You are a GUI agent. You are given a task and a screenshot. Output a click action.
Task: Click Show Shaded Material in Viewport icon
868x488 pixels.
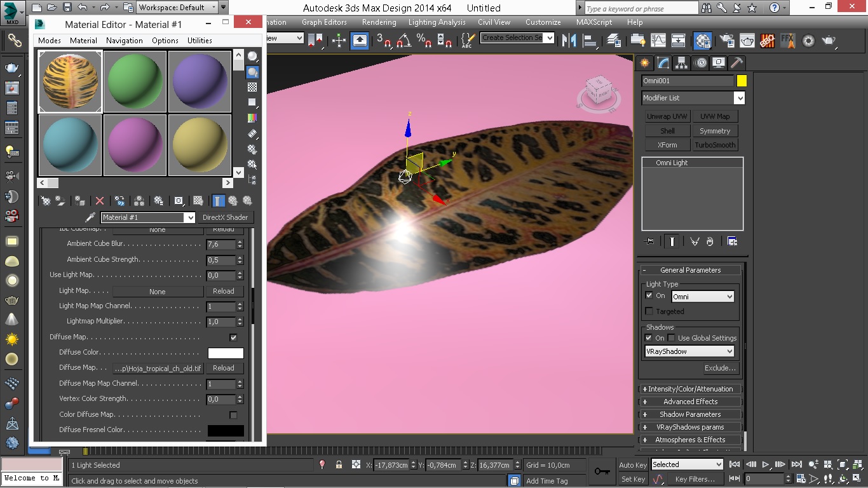click(198, 201)
